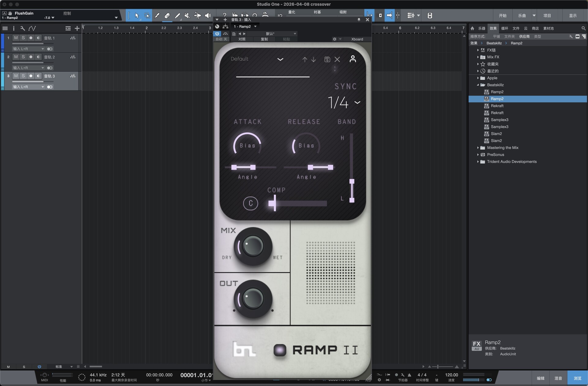Screen dimensions: 588x386
Task: Enable monitor on track 音轨 2
Action: coord(38,57)
